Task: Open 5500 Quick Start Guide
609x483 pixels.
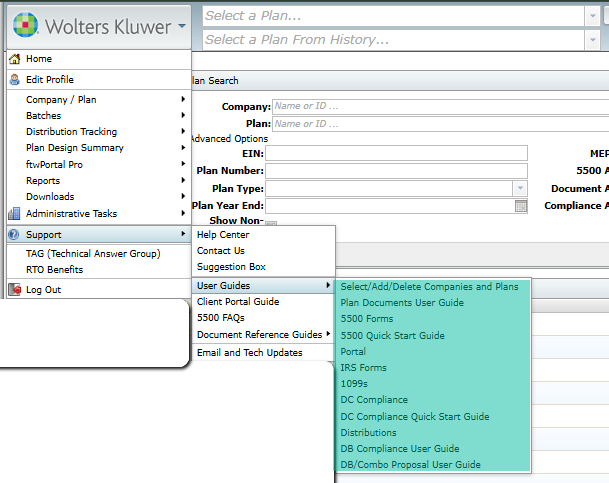Action: 433,335
